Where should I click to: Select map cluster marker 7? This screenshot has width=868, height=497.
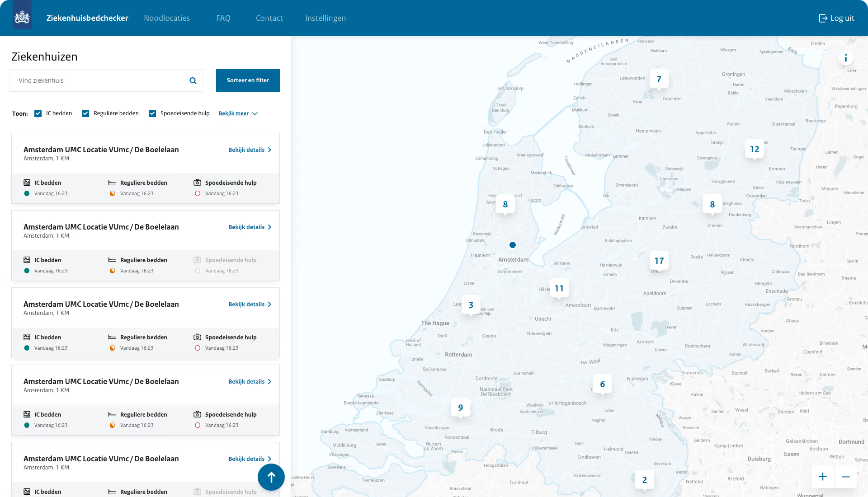[x=659, y=79]
